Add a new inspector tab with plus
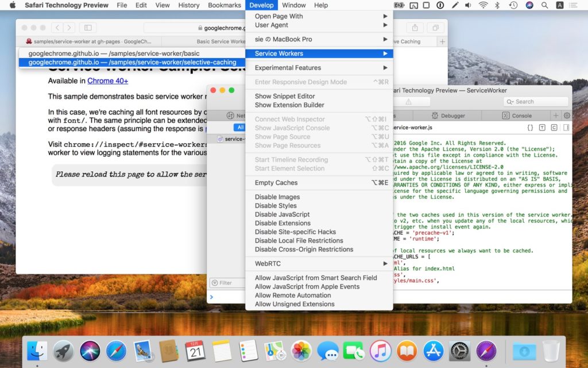Screen dimensions: 588x368 555,116
